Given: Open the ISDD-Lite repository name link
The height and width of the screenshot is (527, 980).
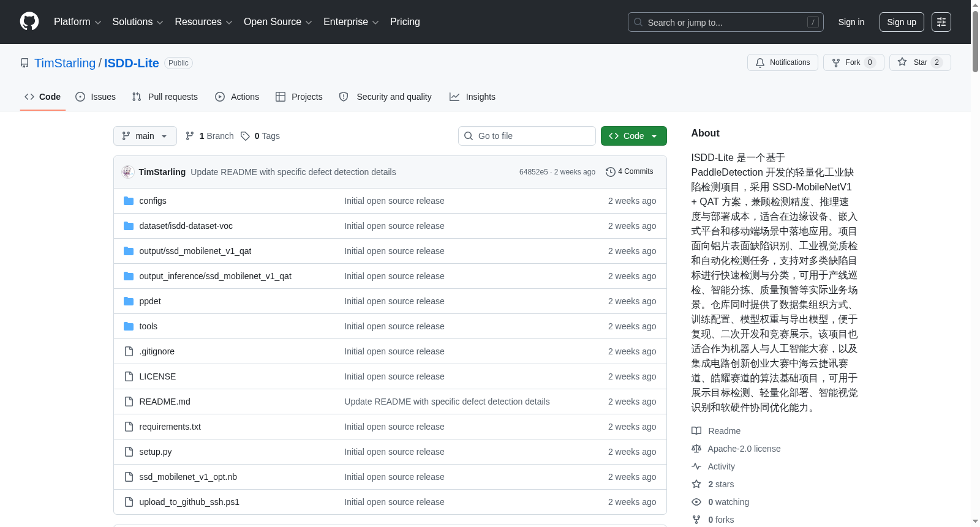Looking at the screenshot, I should coord(131,63).
